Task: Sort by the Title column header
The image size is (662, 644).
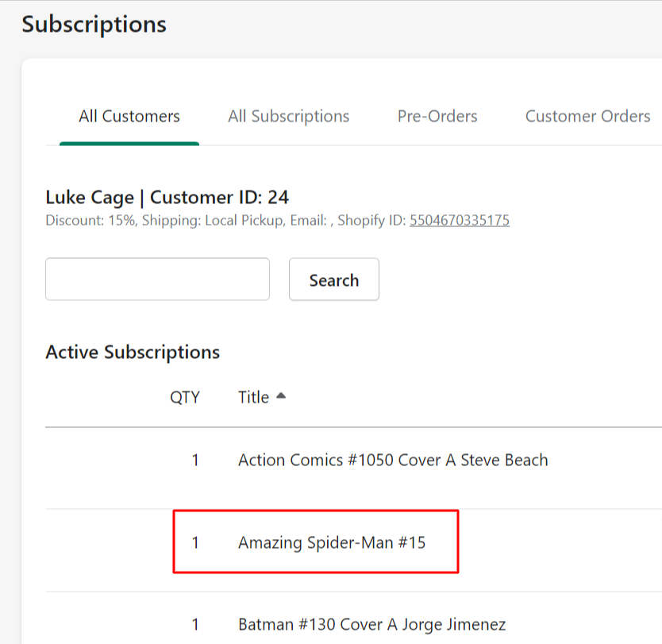Action: 253,397
